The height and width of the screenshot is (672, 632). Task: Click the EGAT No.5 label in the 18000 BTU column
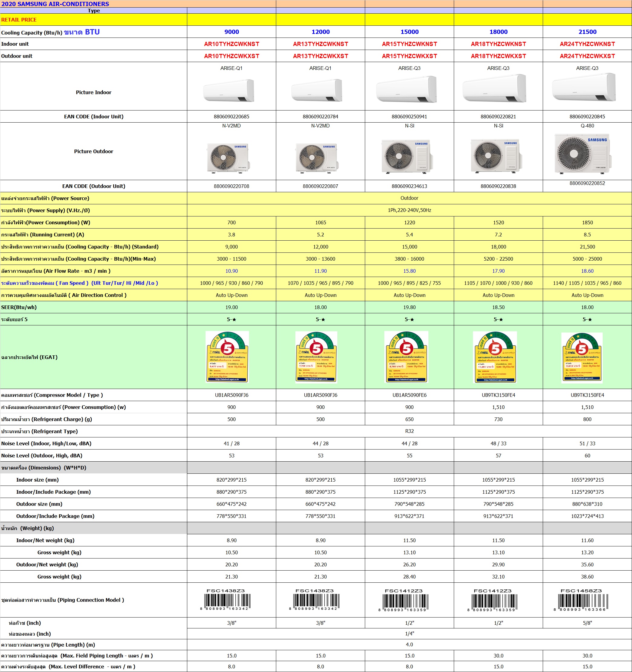point(495,357)
